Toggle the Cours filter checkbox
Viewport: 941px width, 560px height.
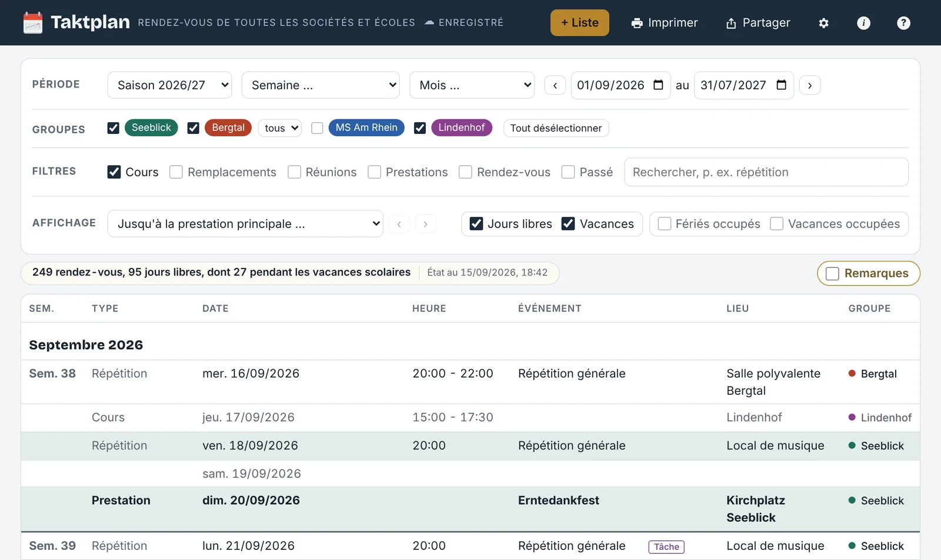click(114, 172)
